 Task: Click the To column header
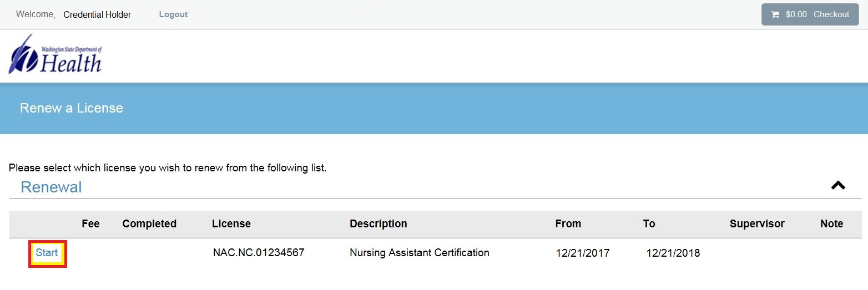click(649, 224)
